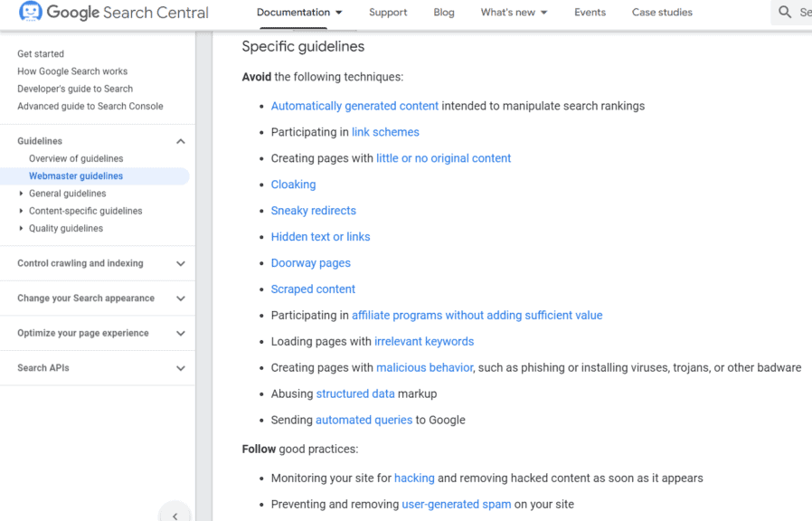The image size is (812, 521).
Task: Click the Hidden text or links link
Action: click(x=320, y=236)
